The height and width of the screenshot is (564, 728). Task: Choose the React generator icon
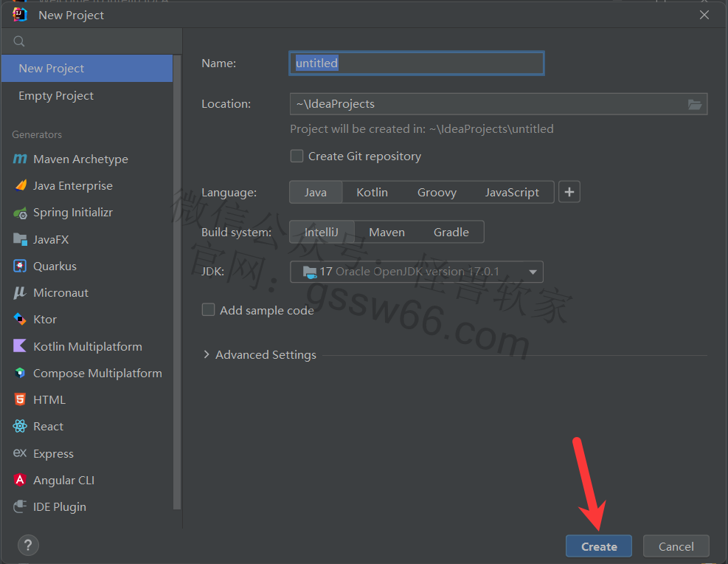tap(20, 427)
